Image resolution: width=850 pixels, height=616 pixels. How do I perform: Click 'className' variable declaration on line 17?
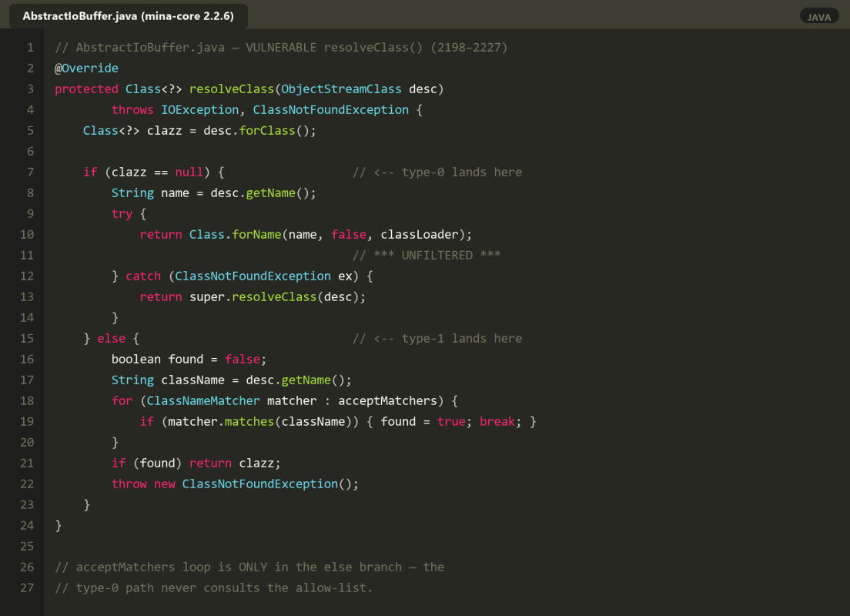[192, 380]
